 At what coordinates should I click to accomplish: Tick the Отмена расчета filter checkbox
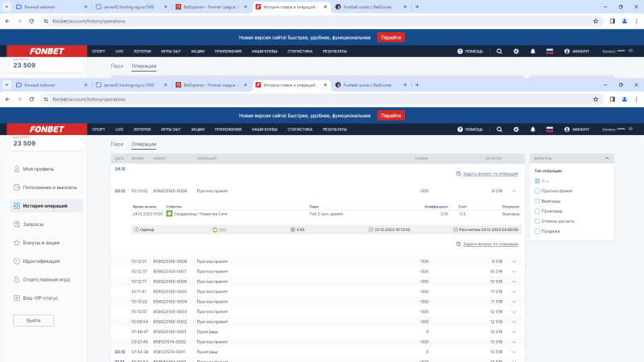tap(537, 220)
